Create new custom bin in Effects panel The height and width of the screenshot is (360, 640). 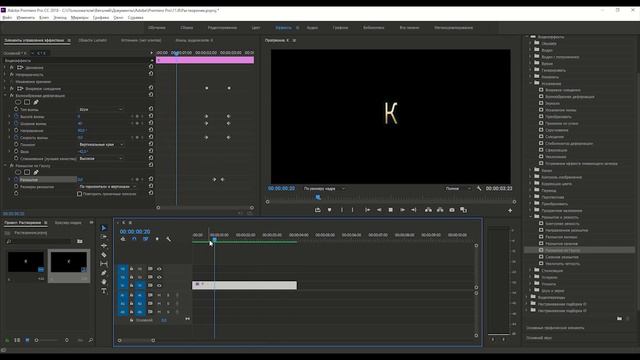(x=619, y=318)
